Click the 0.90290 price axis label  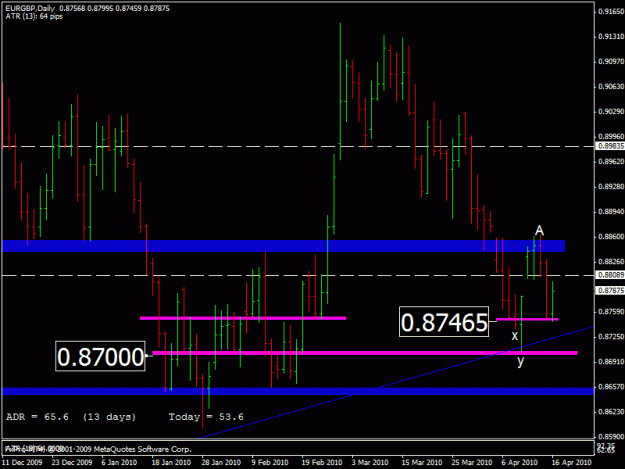coord(611,112)
